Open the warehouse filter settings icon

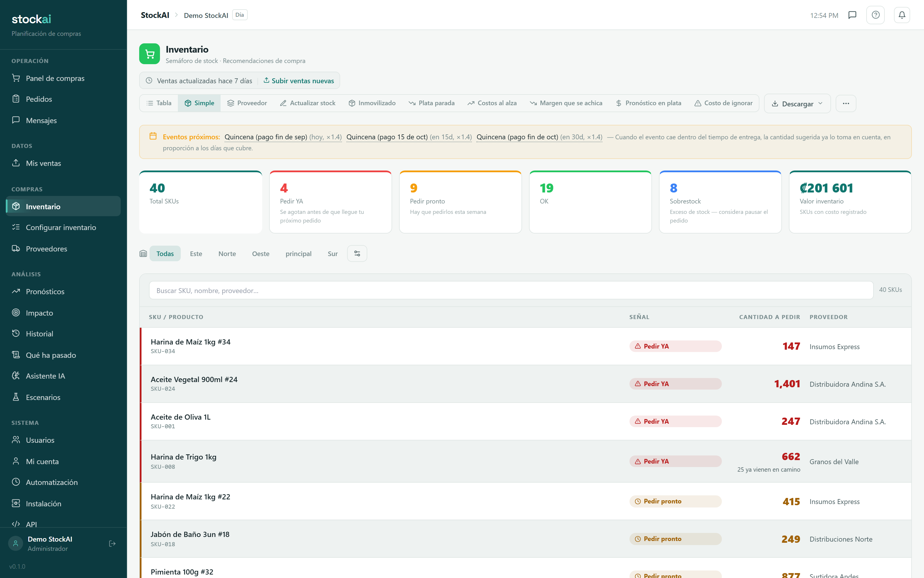tap(357, 253)
